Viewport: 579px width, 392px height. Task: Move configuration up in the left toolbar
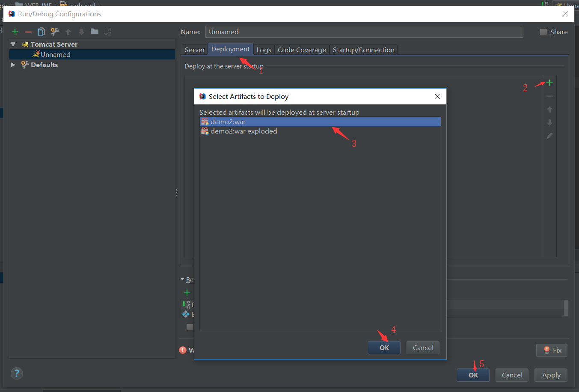(x=68, y=32)
